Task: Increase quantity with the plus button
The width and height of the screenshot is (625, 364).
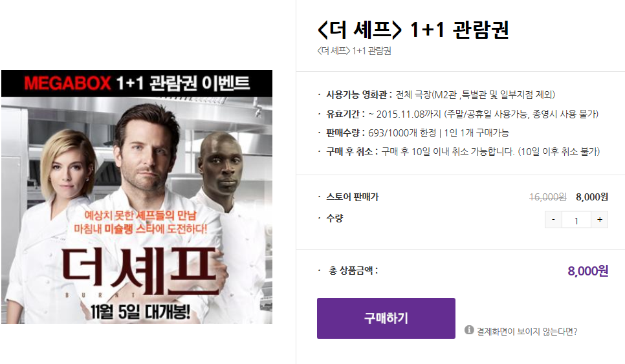Action: click(x=600, y=219)
